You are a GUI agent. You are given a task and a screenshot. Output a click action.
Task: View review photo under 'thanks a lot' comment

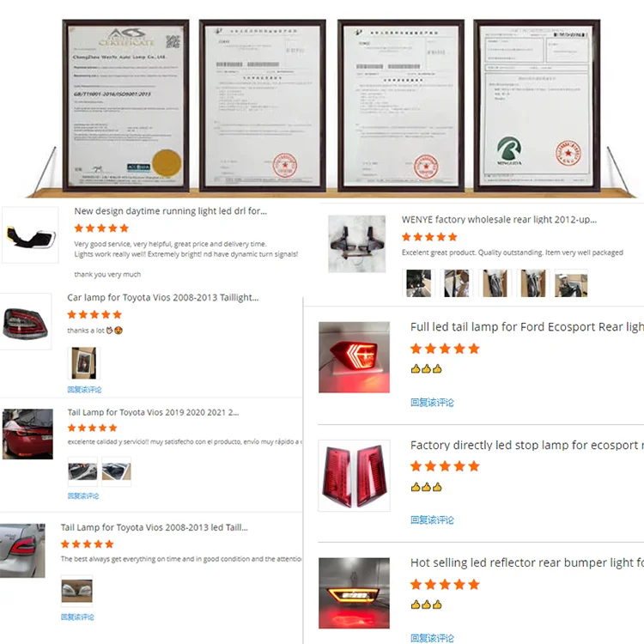coord(84,363)
